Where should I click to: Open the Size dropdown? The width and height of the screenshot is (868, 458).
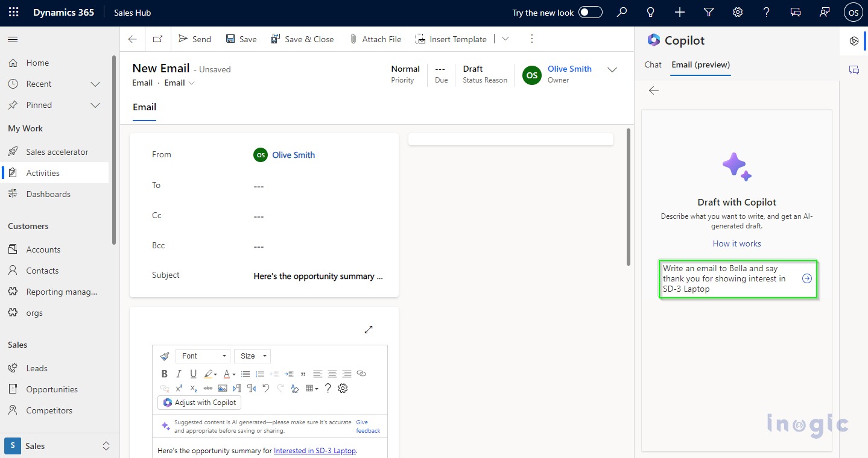pyautogui.click(x=252, y=356)
